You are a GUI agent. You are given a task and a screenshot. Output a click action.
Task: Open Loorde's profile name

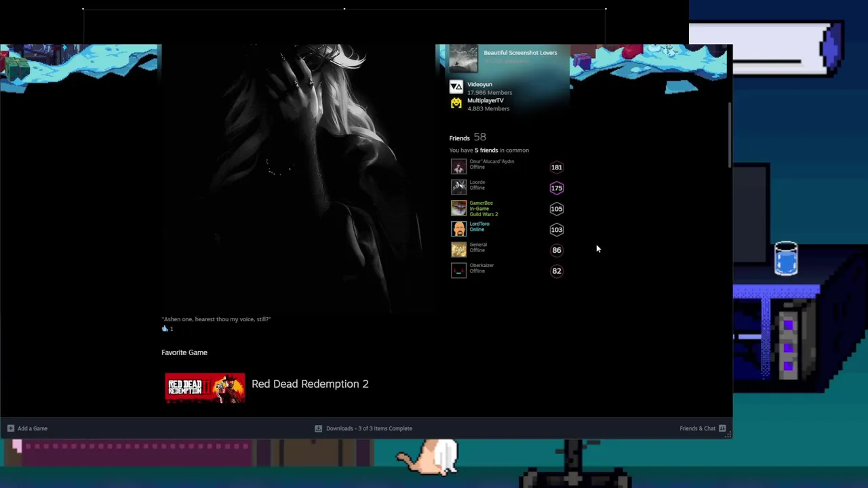pos(477,182)
